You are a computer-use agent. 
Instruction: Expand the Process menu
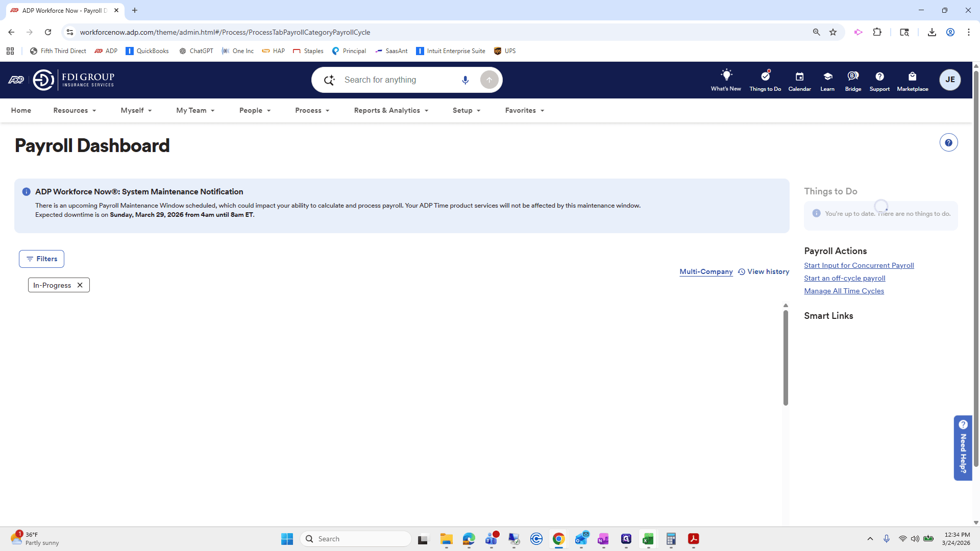pyautogui.click(x=312, y=110)
